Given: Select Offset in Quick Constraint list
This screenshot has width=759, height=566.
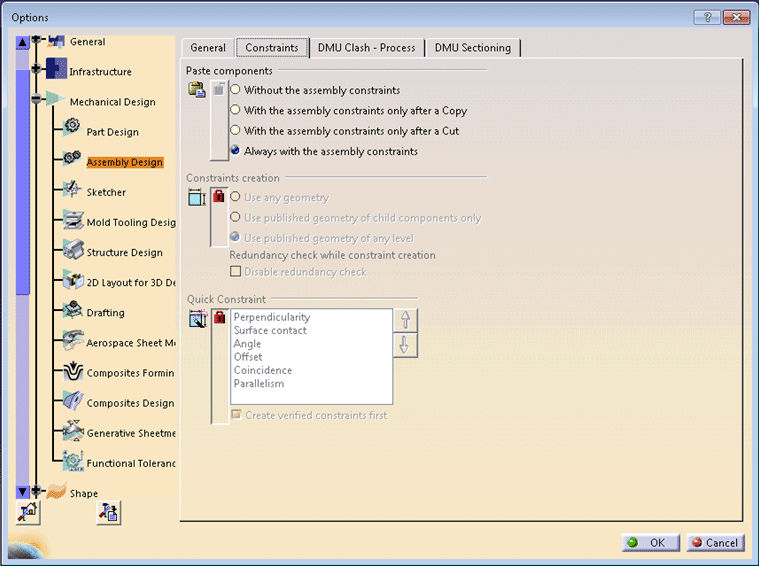Looking at the screenshot, I should [x=248, y=357].
